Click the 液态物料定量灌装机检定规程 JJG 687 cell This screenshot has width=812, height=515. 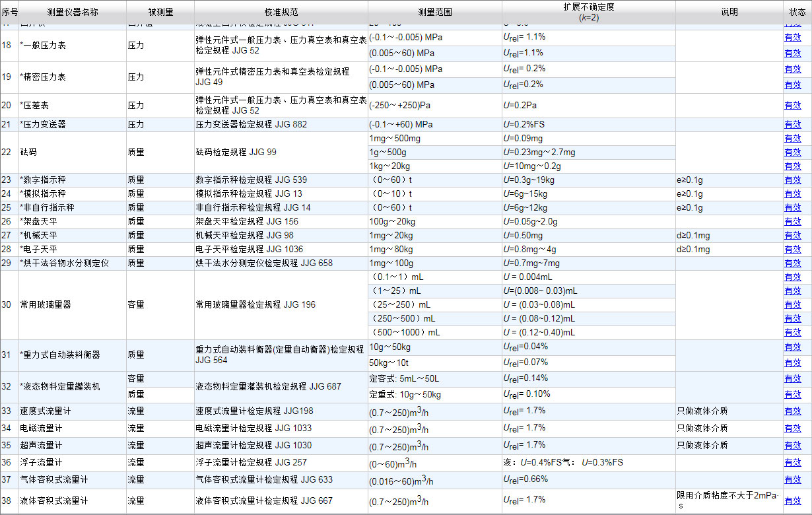(x=281, y=387)
